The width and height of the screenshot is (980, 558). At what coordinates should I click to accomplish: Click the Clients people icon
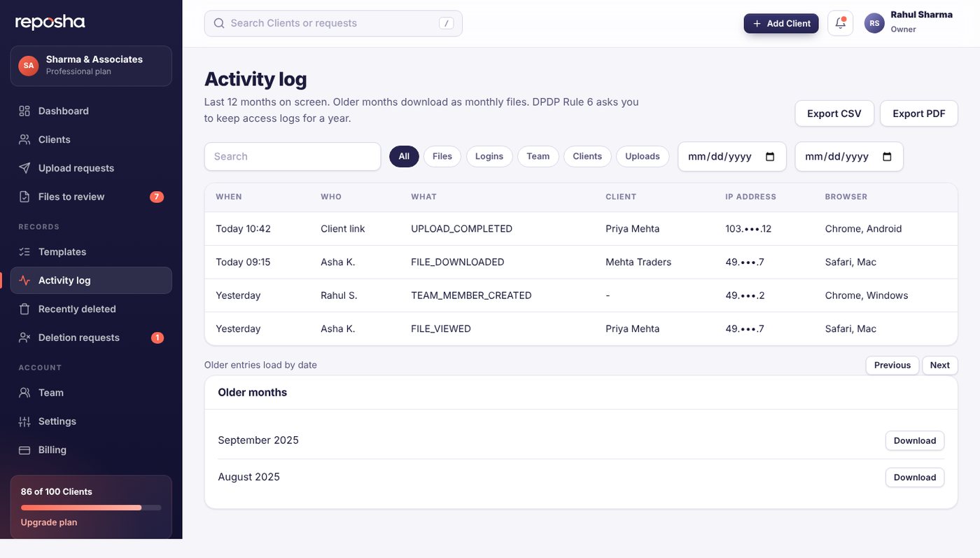[x=24, y=139]
